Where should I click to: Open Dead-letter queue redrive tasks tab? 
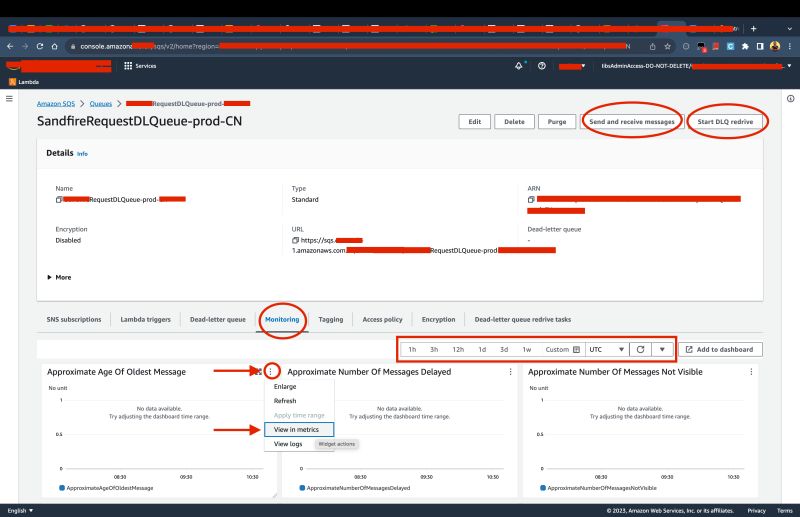(523, 319)
